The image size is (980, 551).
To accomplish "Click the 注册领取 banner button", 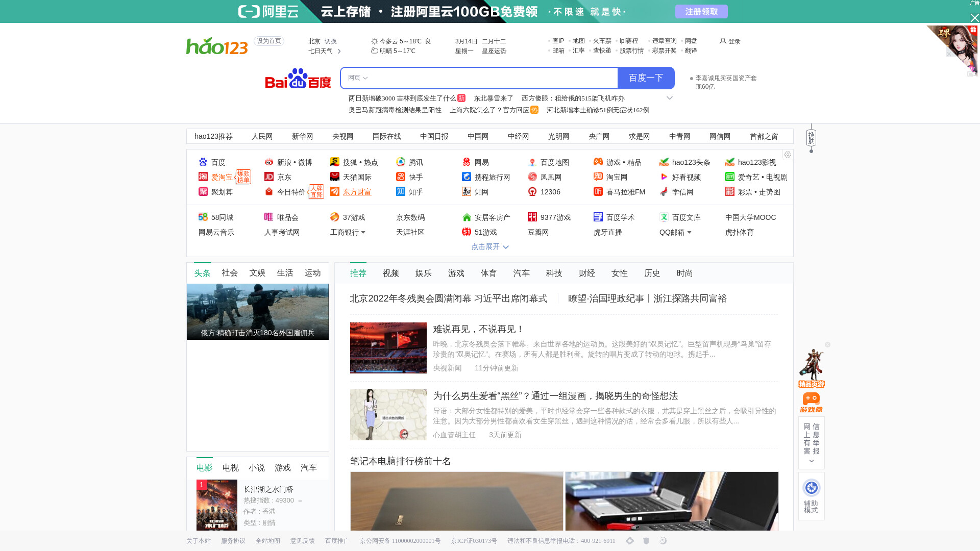I will click(x=701, y=12).
